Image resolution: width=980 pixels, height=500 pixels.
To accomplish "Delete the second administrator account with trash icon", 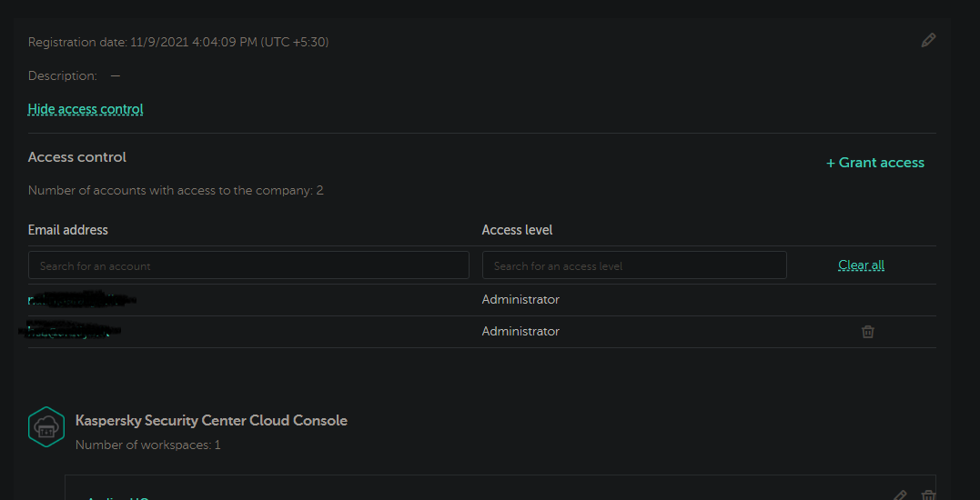I will [867, 332].
